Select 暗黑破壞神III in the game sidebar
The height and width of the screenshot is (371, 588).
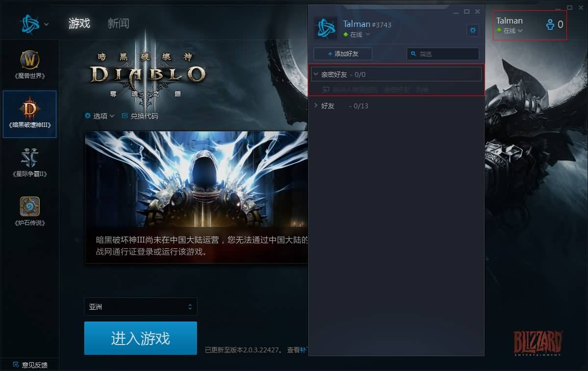point(30,114)
